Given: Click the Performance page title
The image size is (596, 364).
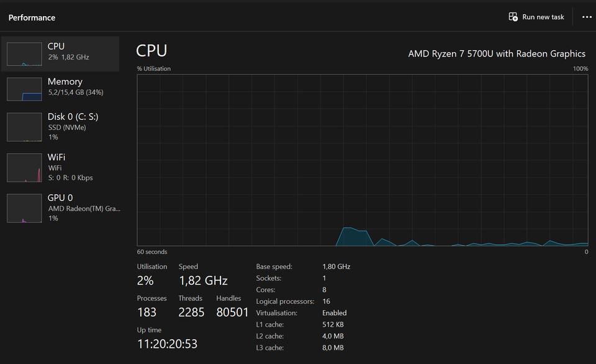Looking at the screenshot, I should point(32,17).
